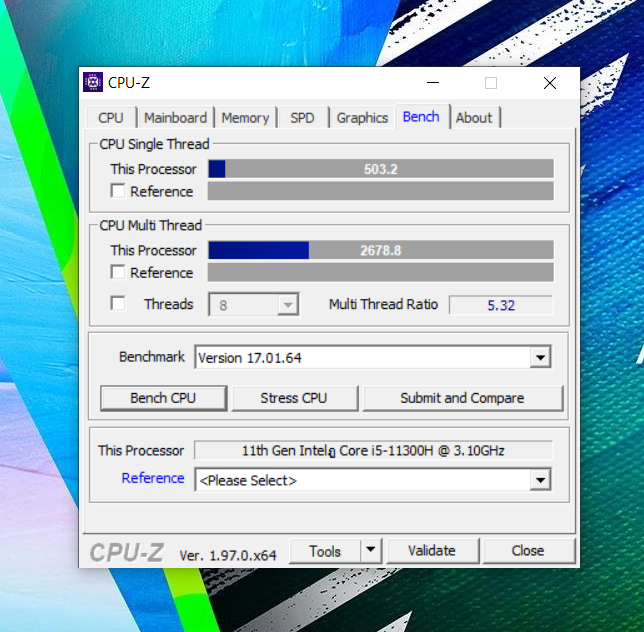
Task: Open the Graphics tab
Action: (362, 118)
